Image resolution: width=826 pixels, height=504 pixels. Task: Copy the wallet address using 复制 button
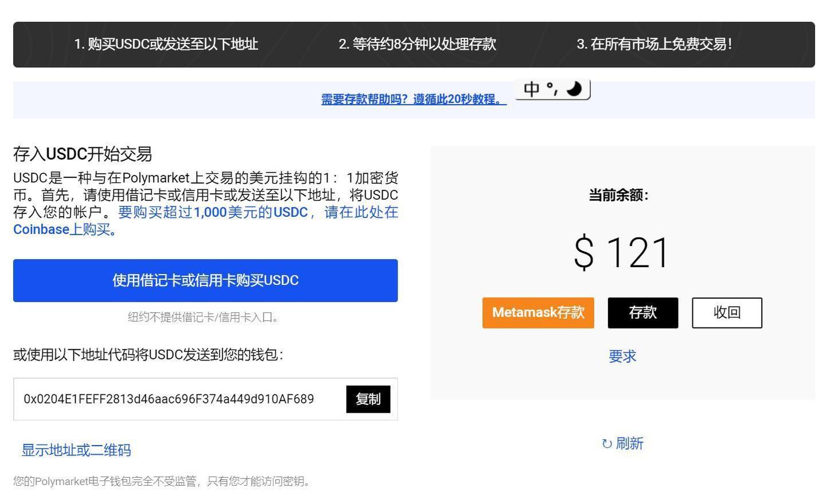(368, 399)
